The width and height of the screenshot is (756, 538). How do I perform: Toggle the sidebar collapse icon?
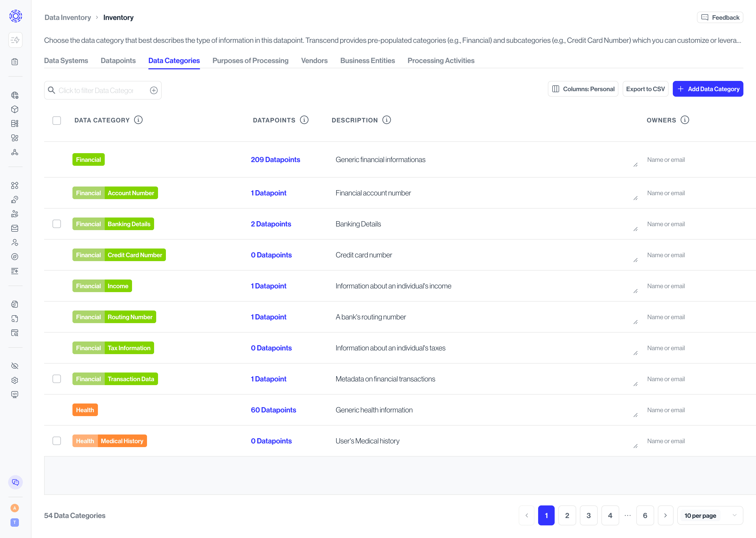pyautogui.click(x=15, y=40)
